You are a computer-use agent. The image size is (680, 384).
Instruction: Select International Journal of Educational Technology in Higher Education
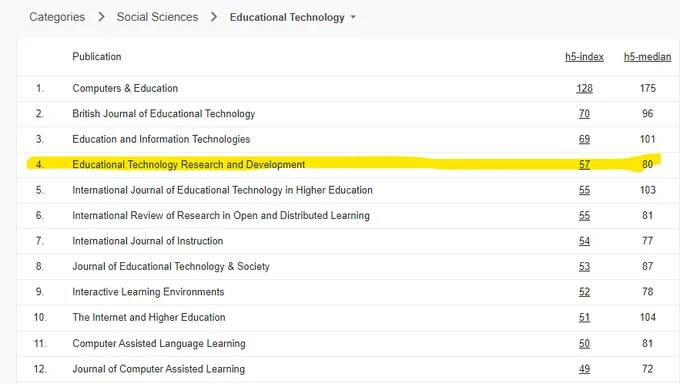pos(222,190)
